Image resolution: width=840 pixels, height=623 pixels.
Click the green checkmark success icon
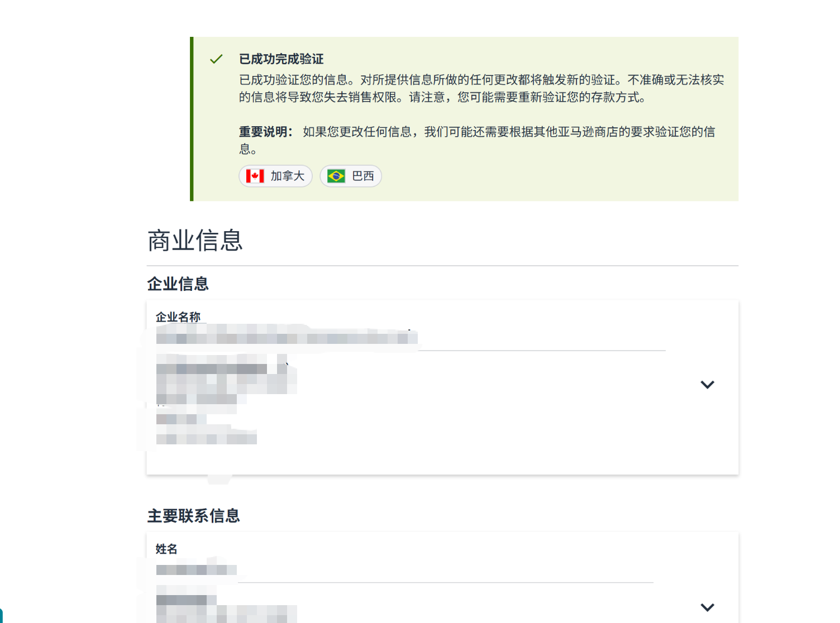coord(216,59)
